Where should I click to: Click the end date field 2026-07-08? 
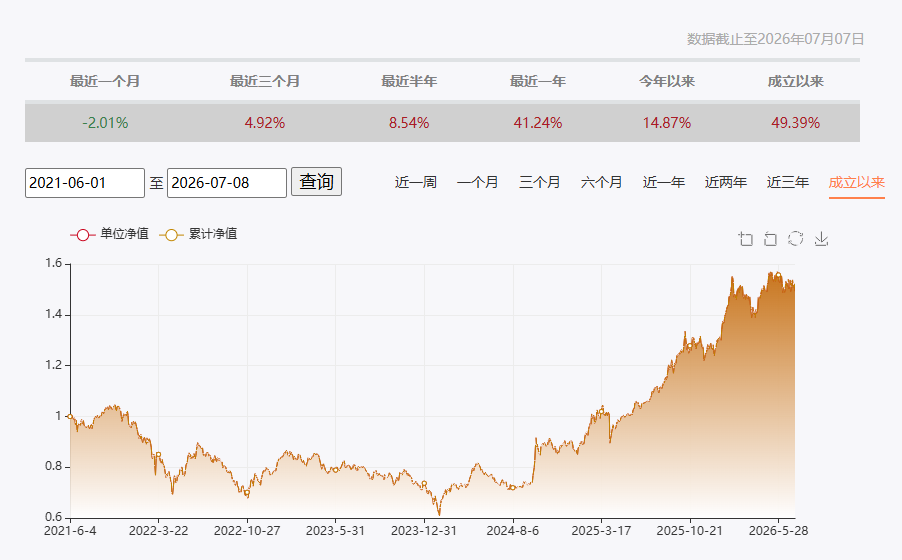click(x=227, y=183)
